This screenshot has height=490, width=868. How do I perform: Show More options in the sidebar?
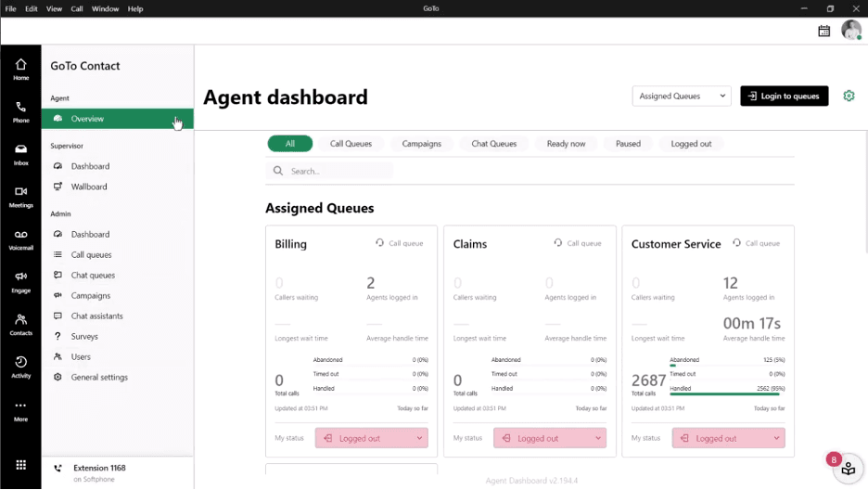coord(20,411)
